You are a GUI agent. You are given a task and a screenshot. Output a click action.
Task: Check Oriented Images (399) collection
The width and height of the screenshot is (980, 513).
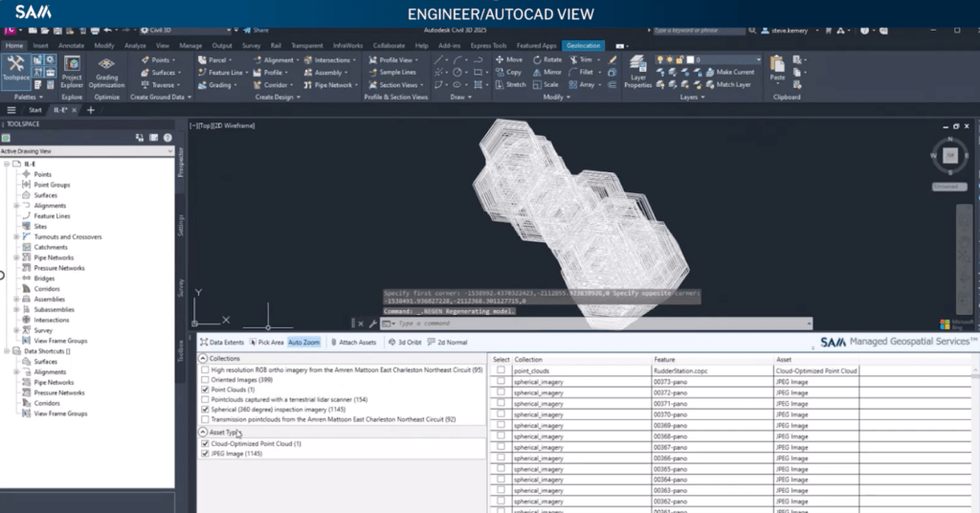205,380
